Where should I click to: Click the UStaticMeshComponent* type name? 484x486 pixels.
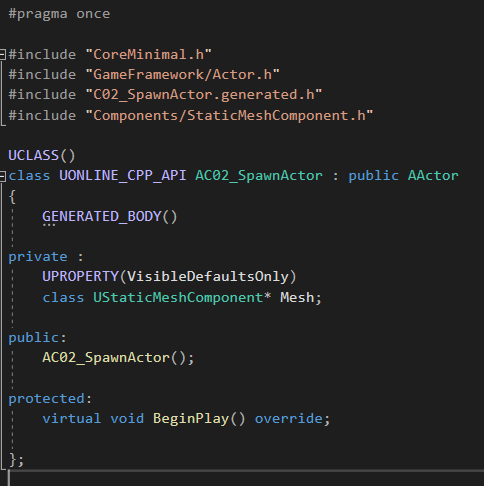[x=182, y=298]
